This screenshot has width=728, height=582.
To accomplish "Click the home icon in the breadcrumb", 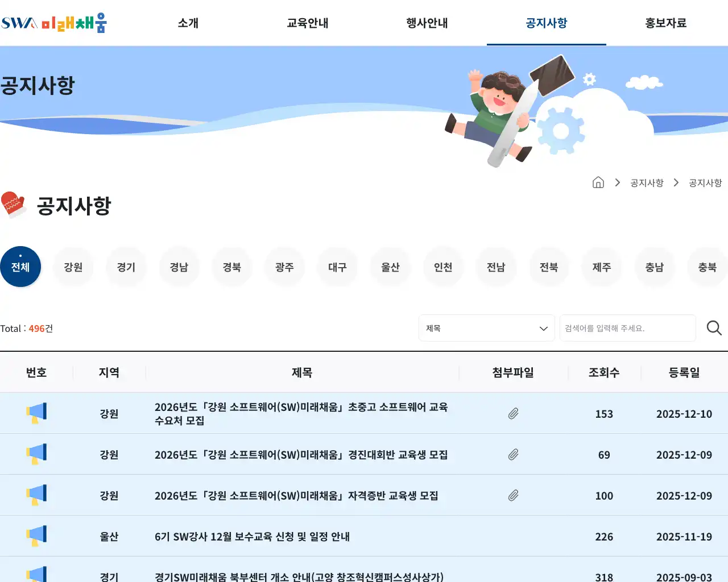I will [598, 182].
